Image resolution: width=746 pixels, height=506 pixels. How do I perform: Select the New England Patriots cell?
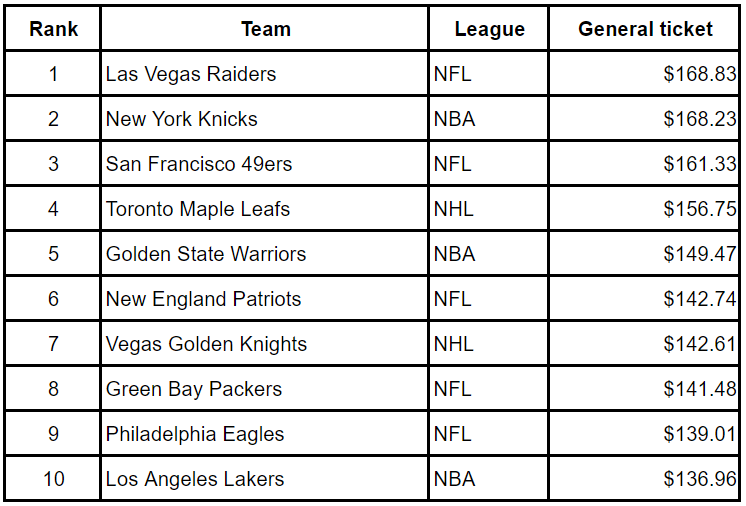point(203,299)
